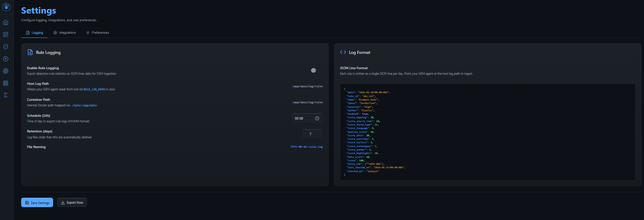Click the "severity": "high" line in JSON sample
Image resolution: width=644 pixels, height=220 pixels.
click(360, 107)
